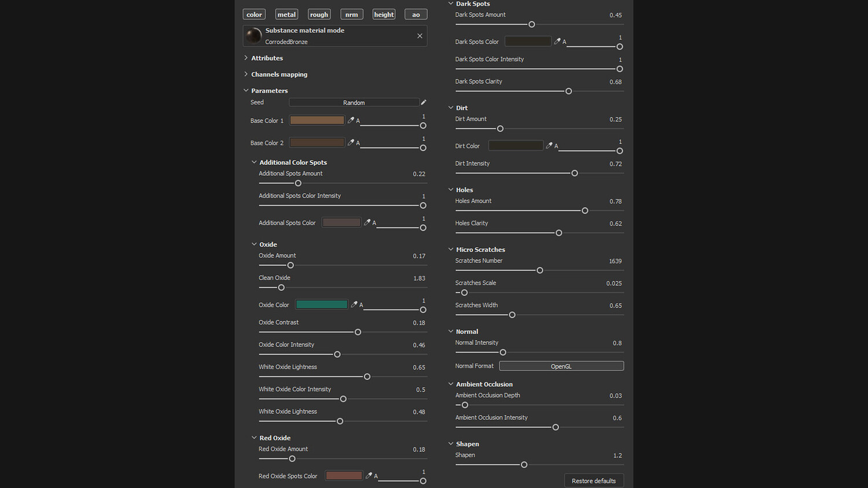Use the Red Oxide Spots Color eyedropper

(x=369, y=476)
